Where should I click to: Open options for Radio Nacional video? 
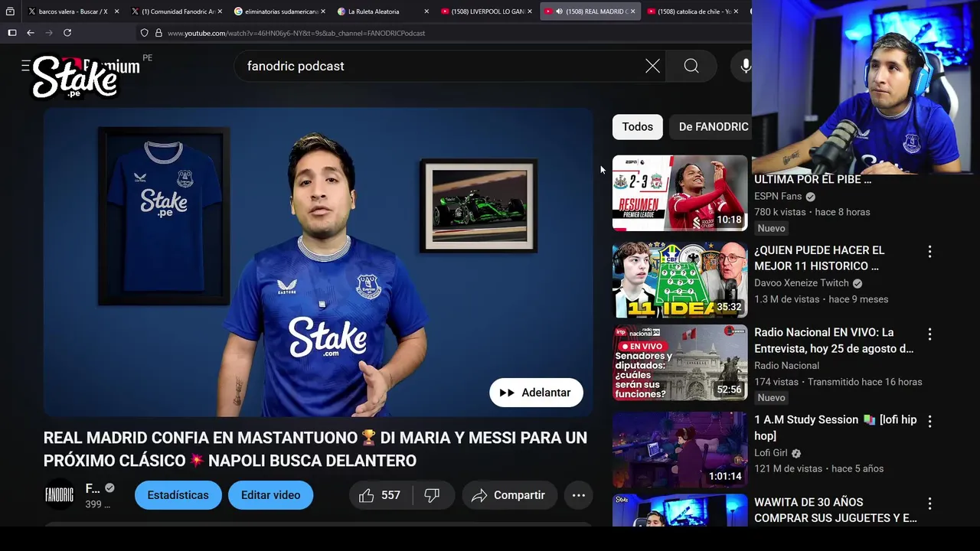pos(929,334)
